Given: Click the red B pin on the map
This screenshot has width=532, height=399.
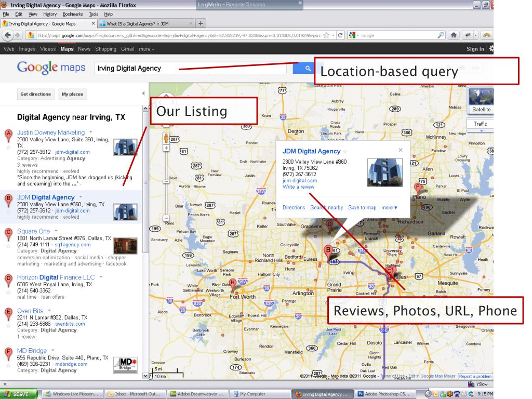Looking at the screenshot, I should [x=328, y=252].
